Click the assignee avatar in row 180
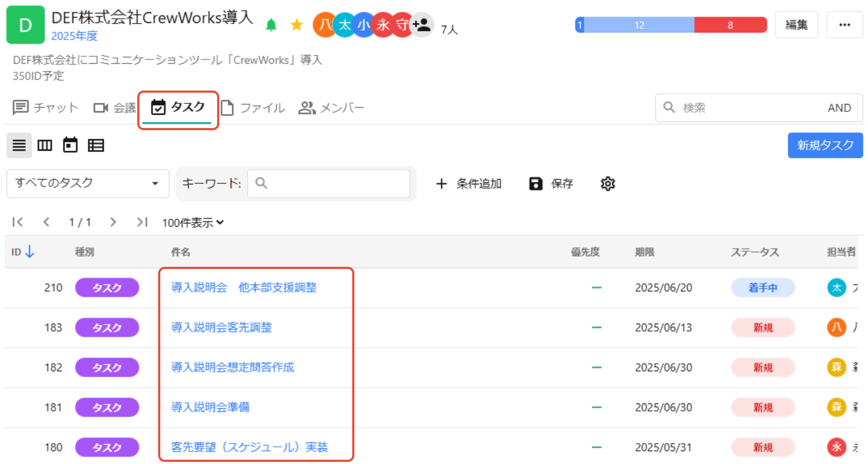The height and width of the screenshot is (464, 868). tap(836, 447)
